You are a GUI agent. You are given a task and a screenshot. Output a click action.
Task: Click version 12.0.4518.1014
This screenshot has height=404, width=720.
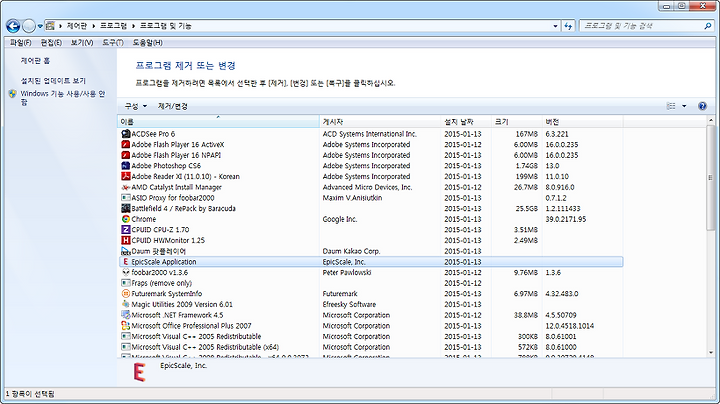click(x=569, y=325)
